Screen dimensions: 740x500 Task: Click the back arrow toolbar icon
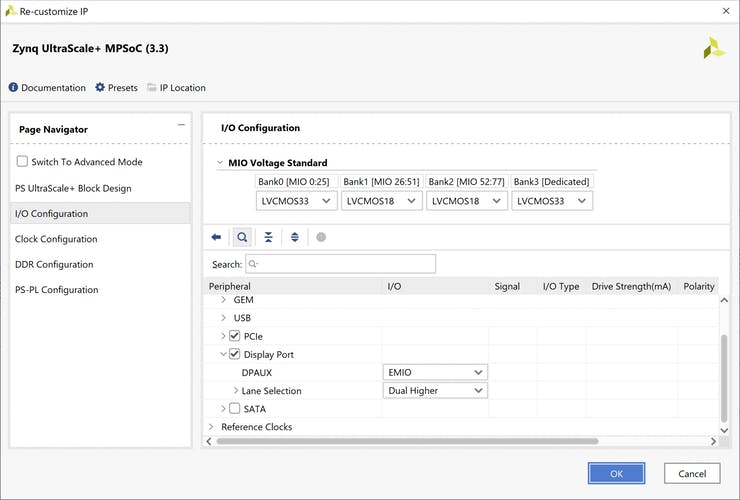point(216,237)
